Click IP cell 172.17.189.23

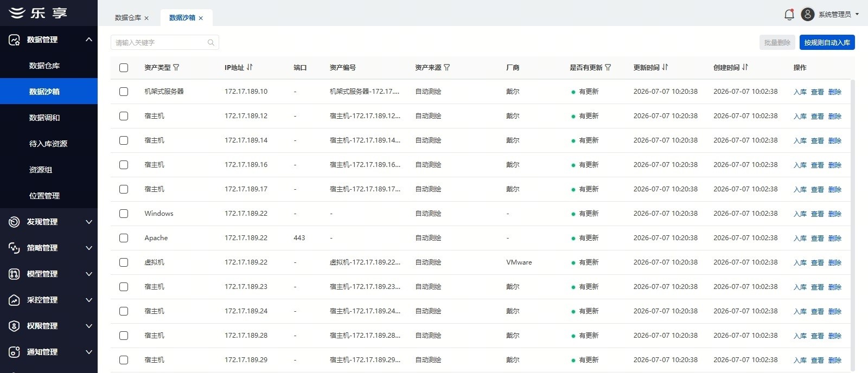point(246,287)
